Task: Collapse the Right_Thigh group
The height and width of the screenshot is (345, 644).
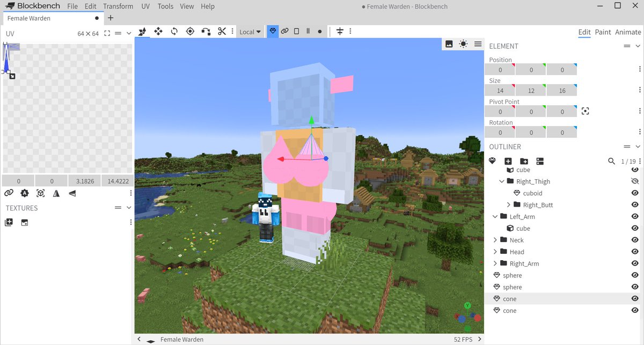Action: [x=502, y=181]
